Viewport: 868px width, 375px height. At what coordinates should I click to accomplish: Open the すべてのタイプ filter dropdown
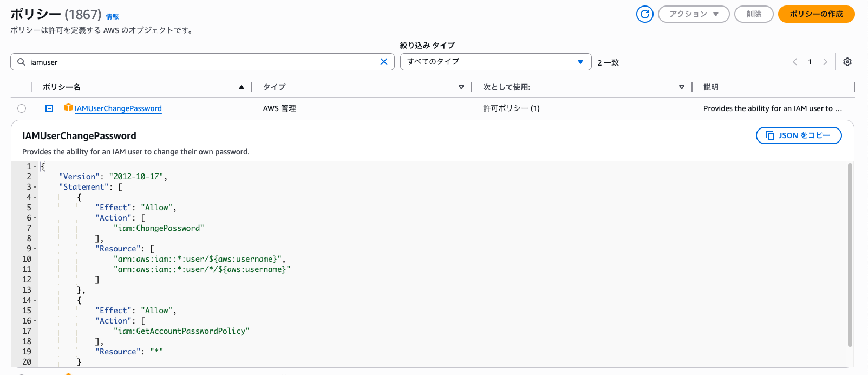pos(495,62)
